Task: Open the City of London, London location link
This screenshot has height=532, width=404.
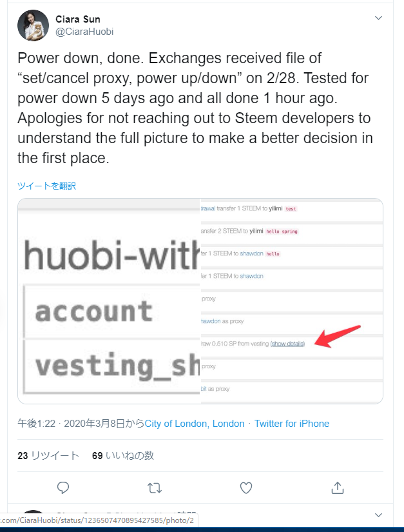Action: (x=195, y=424)
